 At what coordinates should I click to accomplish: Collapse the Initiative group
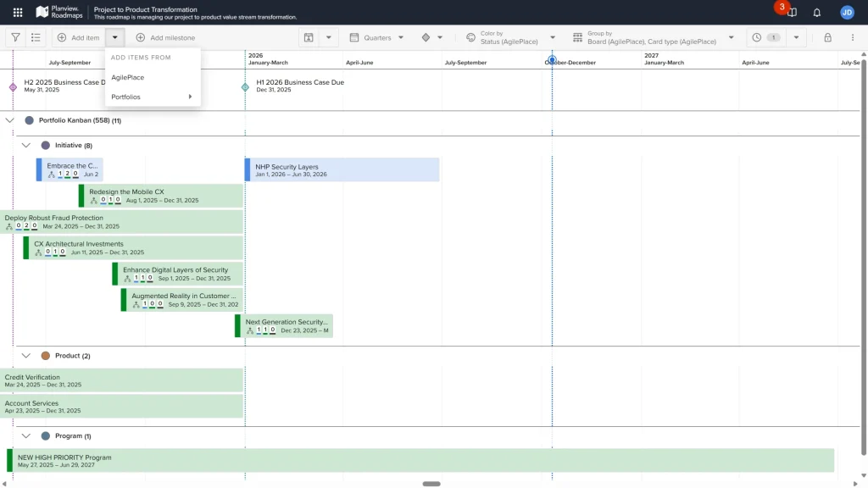click(x=26, y=145)
